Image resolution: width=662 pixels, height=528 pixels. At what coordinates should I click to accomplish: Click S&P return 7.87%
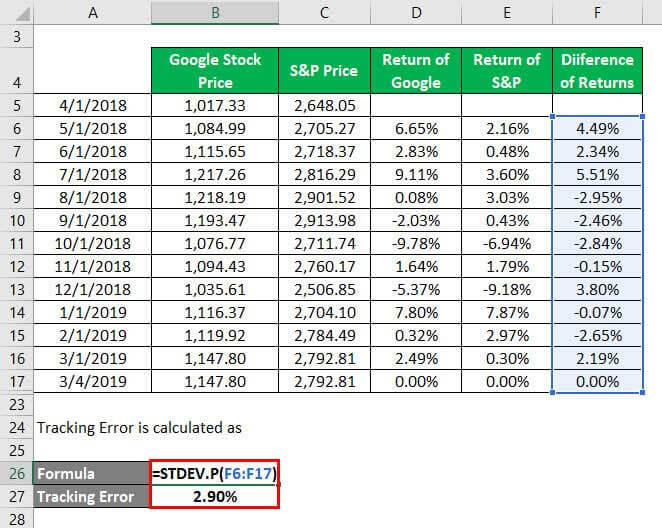point(507,312)
